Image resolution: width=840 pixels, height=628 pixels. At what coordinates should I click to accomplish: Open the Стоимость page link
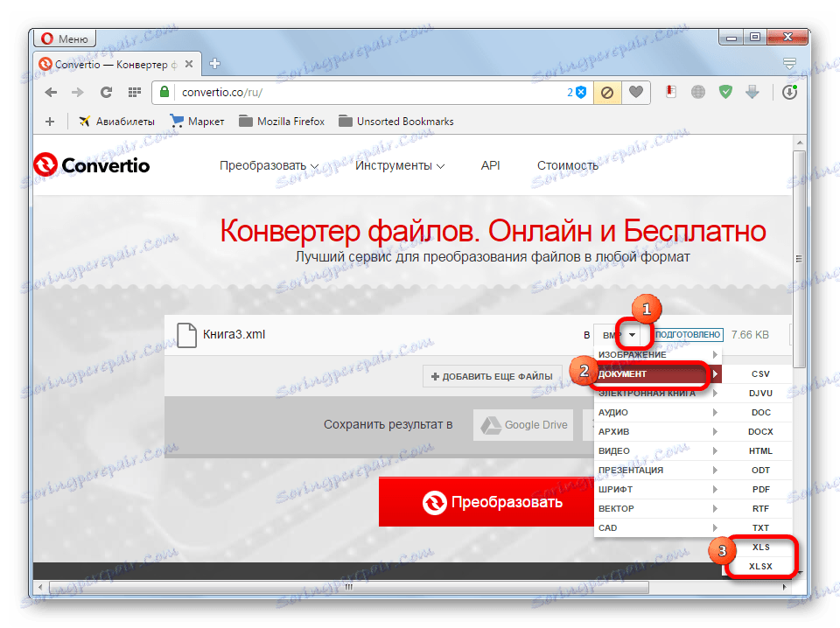pyautogui.click(x=568, y=166)
